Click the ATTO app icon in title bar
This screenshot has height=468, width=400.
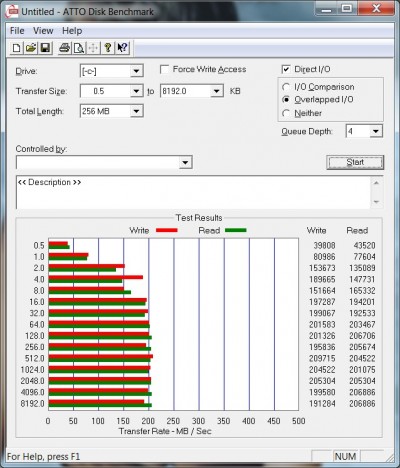12,11
